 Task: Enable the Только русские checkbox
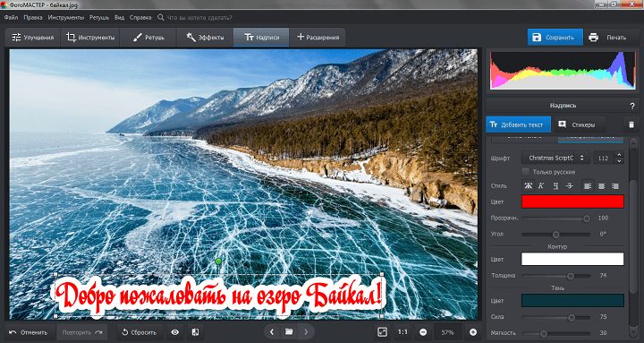tap(525, 172)
